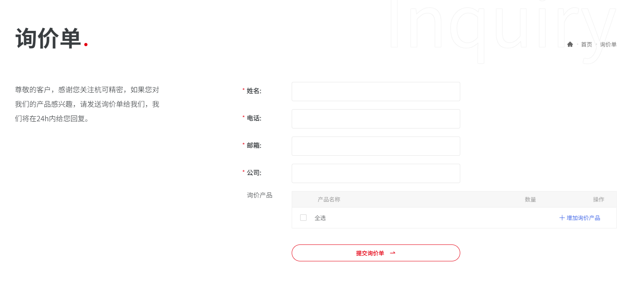Click the home icon in the breadcrumb
Viewport: 644px width, 281px height.
570,45
